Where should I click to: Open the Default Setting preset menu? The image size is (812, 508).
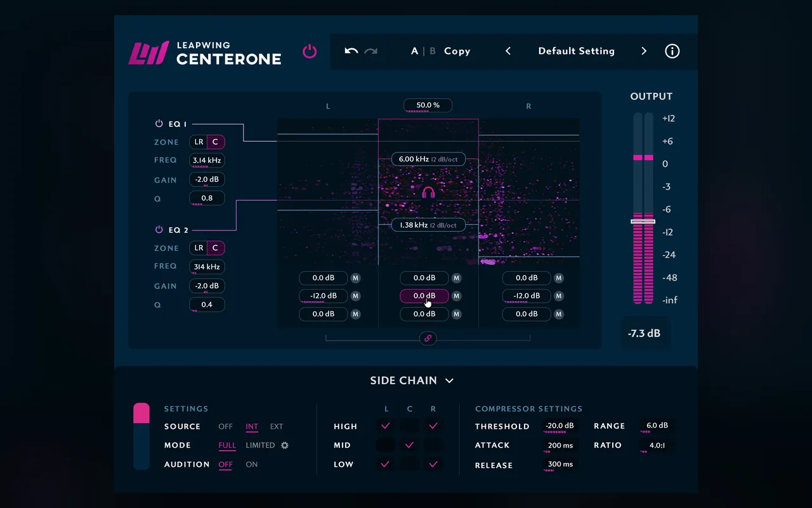pyautogui.click(x=576, y=51)
